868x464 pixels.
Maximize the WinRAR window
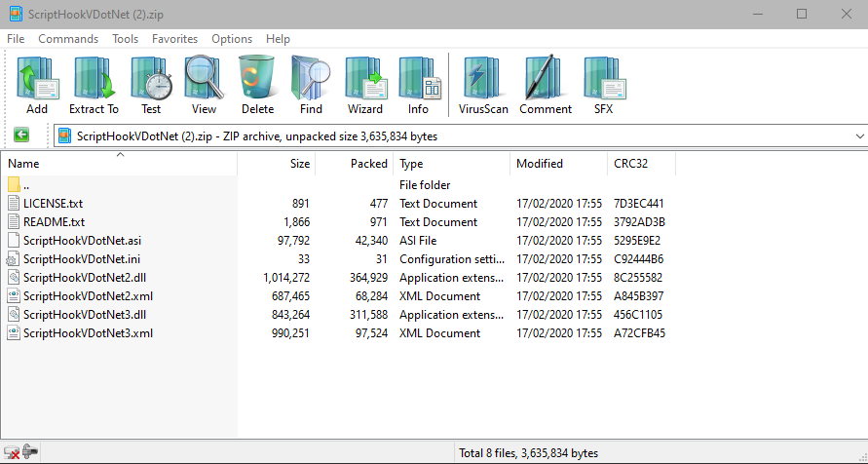(x=802, y=15)
